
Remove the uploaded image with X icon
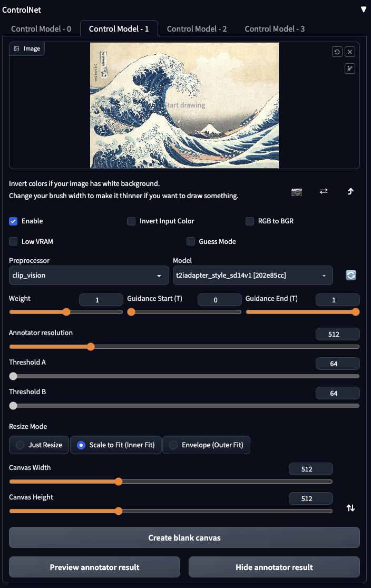click(350, 52)
